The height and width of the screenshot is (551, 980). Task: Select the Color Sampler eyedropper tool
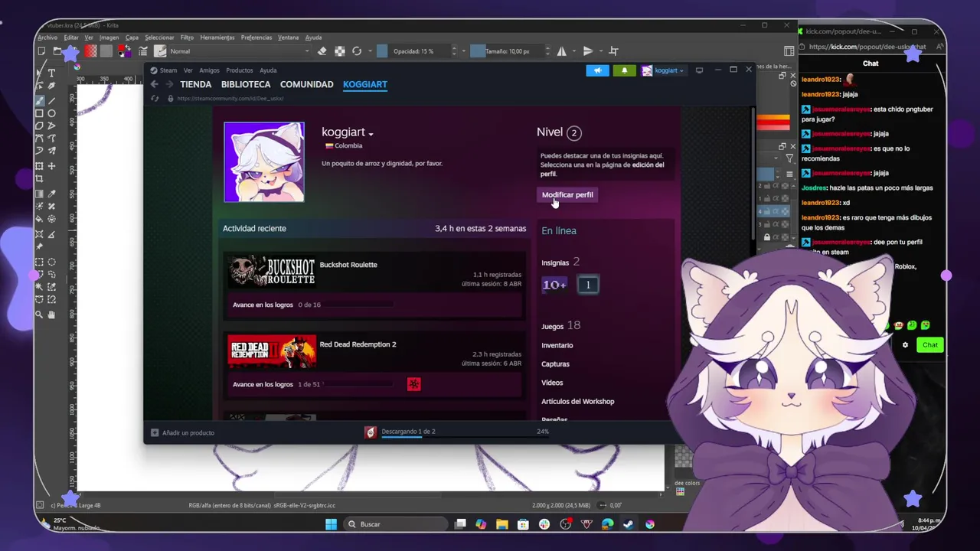coord(52,194)
